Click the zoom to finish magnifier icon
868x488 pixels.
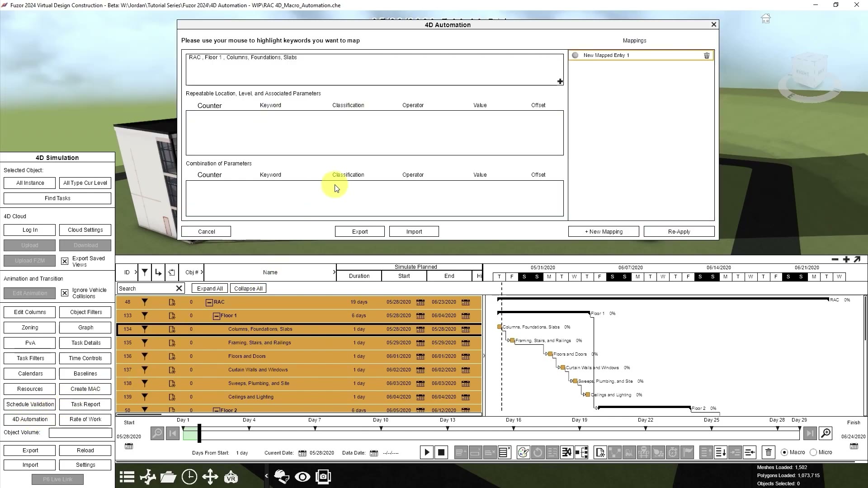(x=826, y=434)
